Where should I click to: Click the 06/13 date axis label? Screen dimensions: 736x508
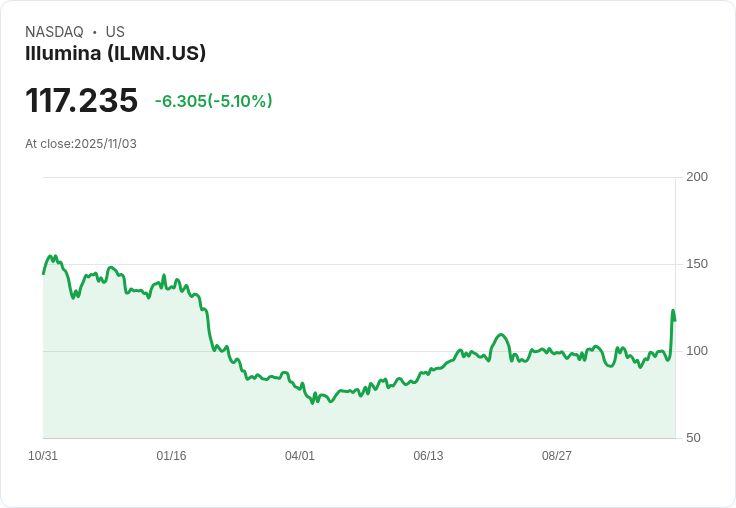point(428,456)
